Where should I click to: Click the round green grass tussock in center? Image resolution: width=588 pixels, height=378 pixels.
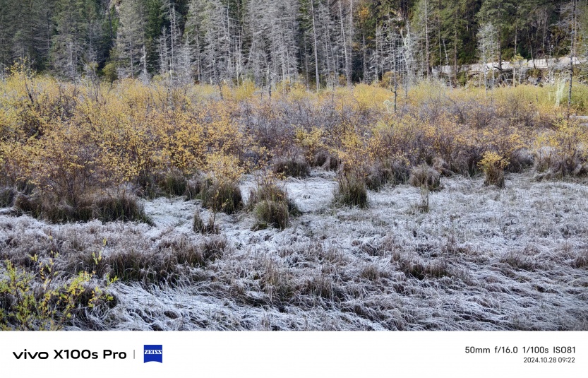click(271, 215)
